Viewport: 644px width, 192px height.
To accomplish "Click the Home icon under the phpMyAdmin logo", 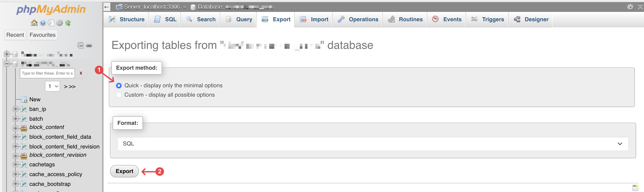I will coord(34,23).
